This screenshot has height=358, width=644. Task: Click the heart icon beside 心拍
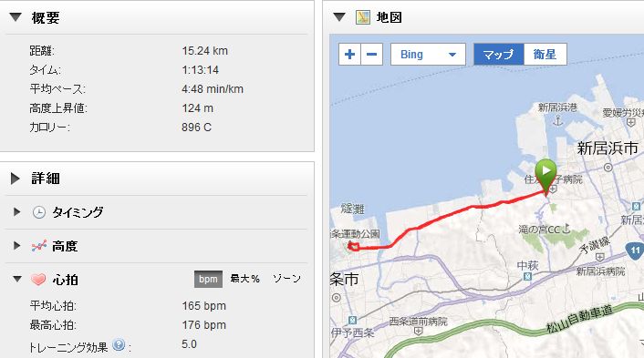38,280
